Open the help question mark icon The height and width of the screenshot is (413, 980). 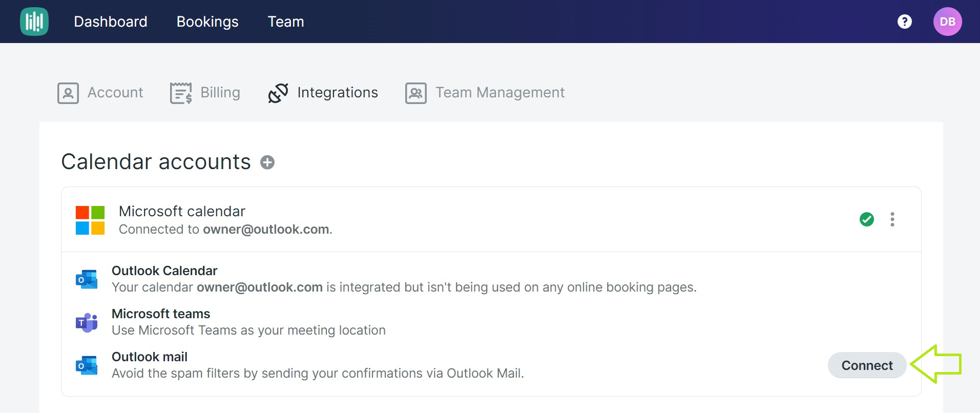click(905, 22)
